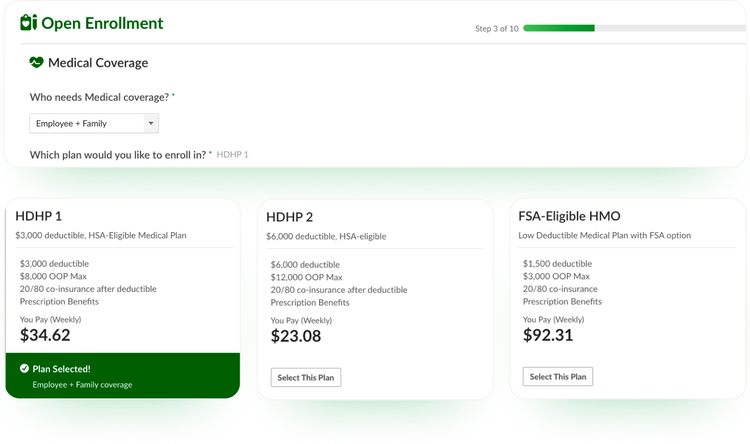Click the green Plan Selected banner
Image resolution: width=750 pixels, height=444 pixels.
(122, 376)
